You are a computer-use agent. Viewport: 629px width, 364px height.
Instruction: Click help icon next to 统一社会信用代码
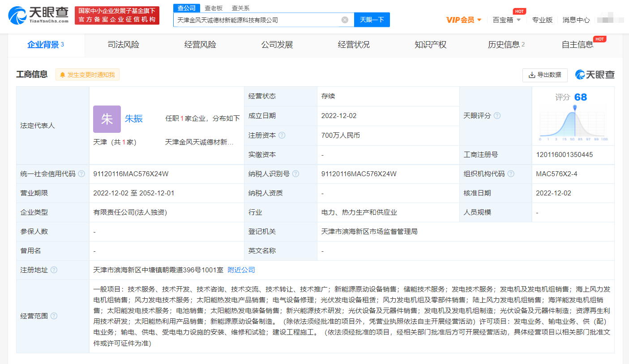pyautogui.click(x=81, y=174)
